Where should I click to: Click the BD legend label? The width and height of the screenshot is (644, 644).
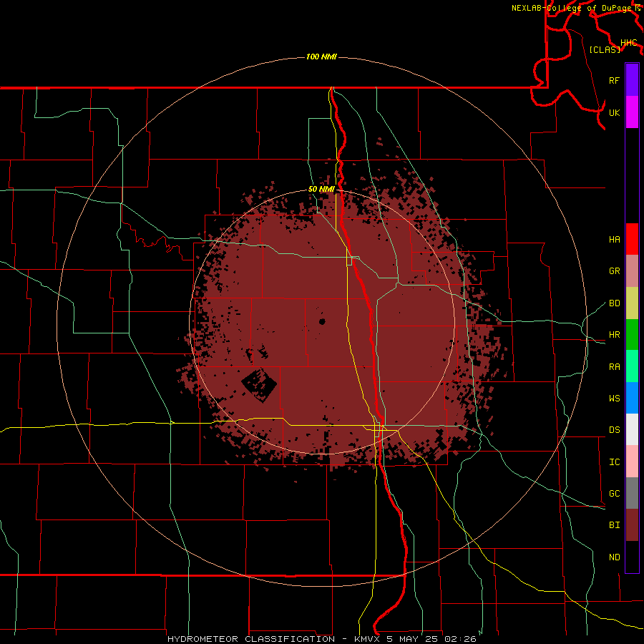[614, 303]
